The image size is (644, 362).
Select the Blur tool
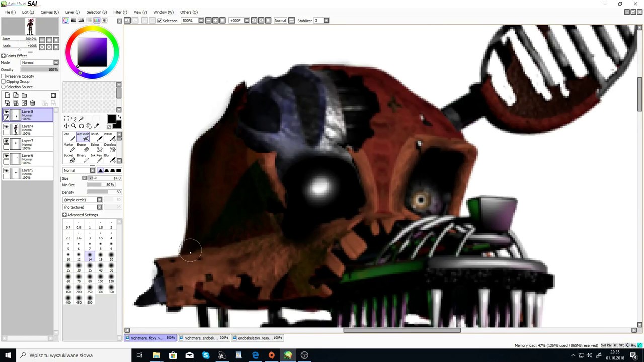point(109,158)
